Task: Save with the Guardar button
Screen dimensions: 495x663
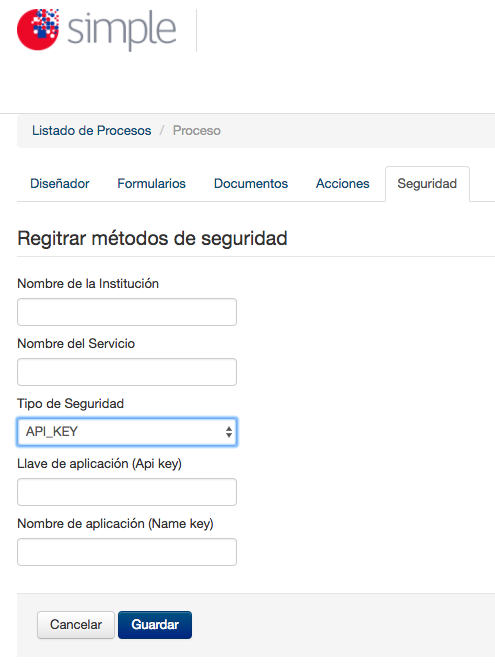Action: pyautogui.click(x=155, y=625)
